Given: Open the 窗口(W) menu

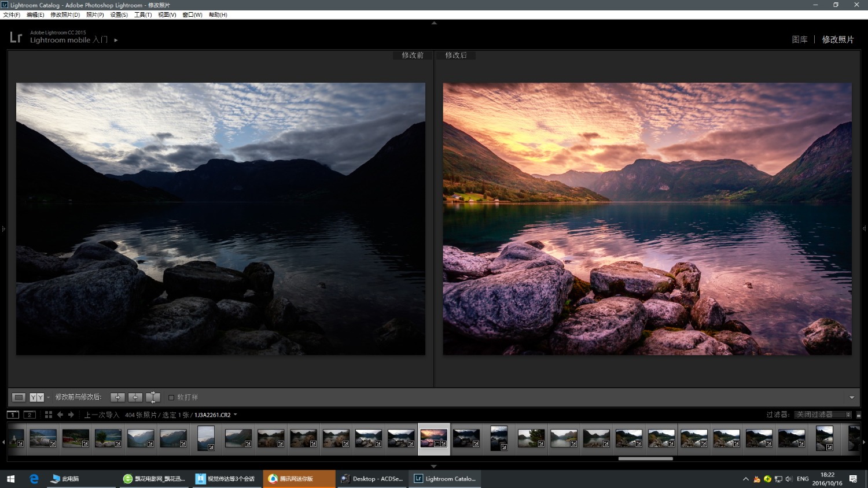Looking at the screenshot, I should pyautogui.click(x=192, y=15).
